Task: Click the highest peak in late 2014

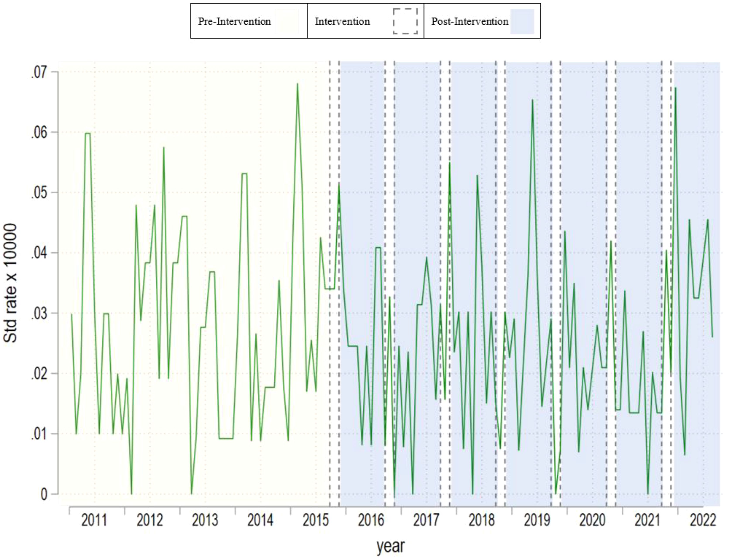Action: click(x=297, y=84)
